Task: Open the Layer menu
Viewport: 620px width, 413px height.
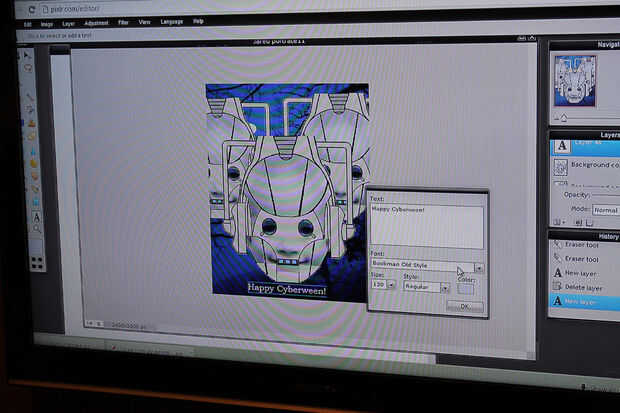Action: (68, 24)
